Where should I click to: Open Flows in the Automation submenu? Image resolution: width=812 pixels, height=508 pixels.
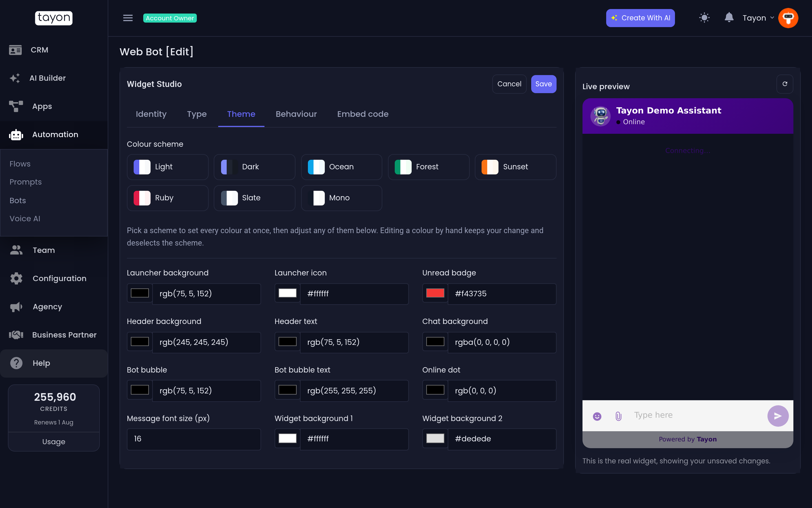pos(20,164)
